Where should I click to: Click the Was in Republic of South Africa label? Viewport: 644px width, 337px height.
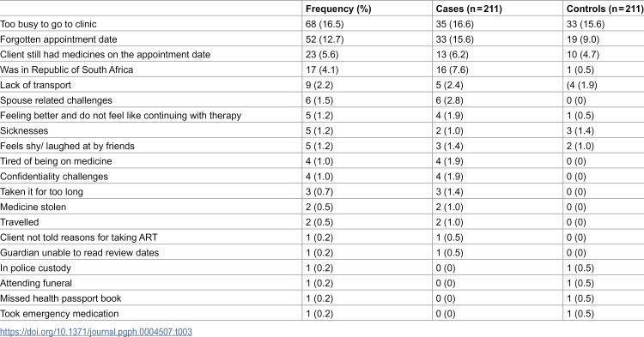[x=66, y=69]
